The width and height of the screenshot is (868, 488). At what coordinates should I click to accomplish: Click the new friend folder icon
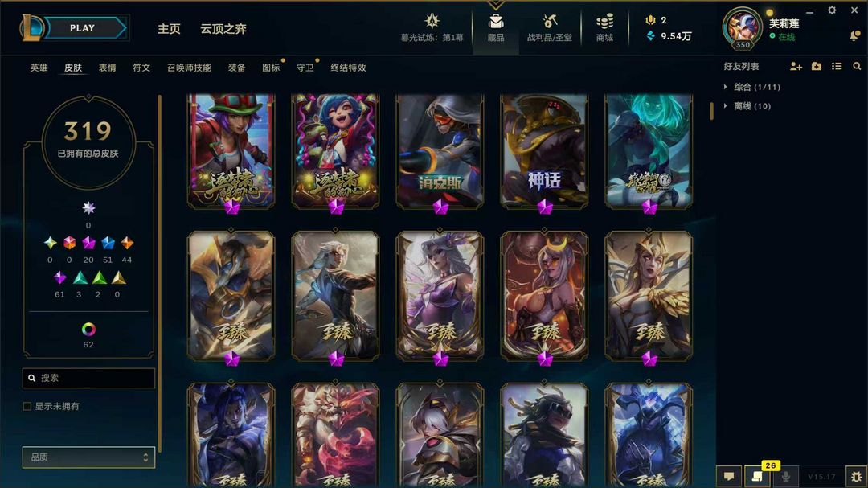click(817, 67)
